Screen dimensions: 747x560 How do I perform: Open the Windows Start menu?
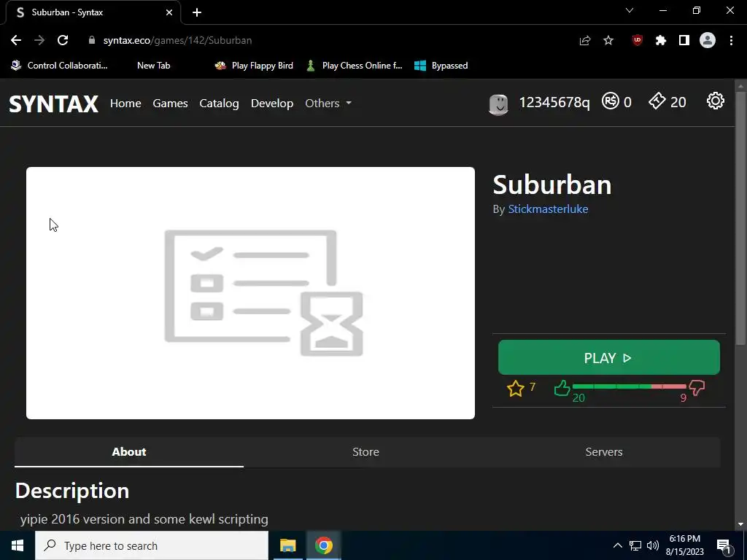pyautogui.click(x=18, y=545)
